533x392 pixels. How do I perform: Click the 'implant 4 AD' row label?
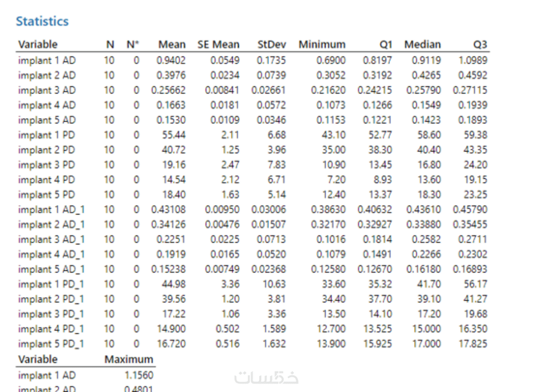click(x=47, y=105)
